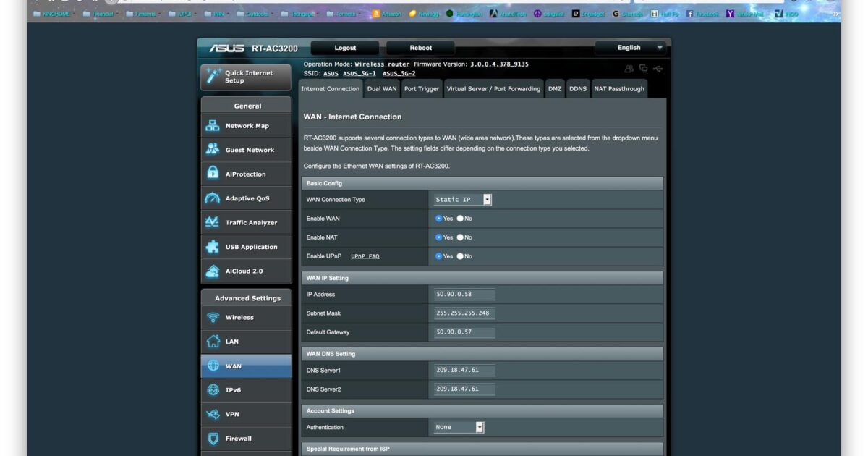Click the Guest Network people icon
868x456 pixels.
(213, 150)
